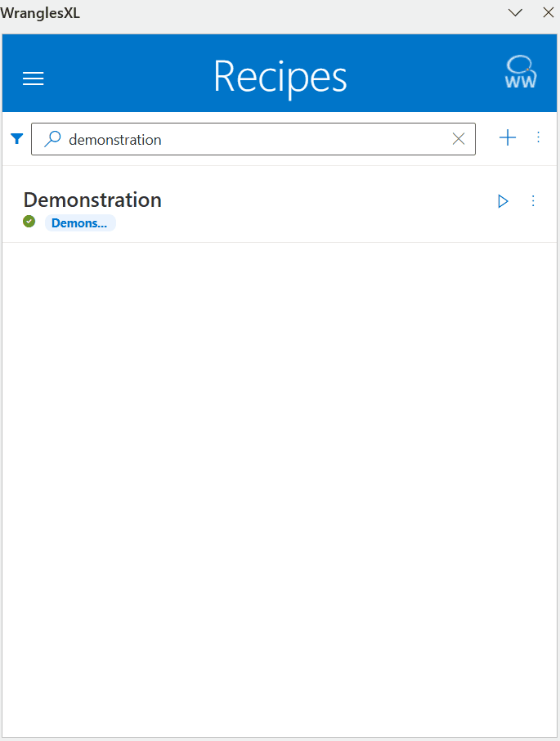Click the Recipes header title
Screen dimensions: 560x741
pos(280,77)
